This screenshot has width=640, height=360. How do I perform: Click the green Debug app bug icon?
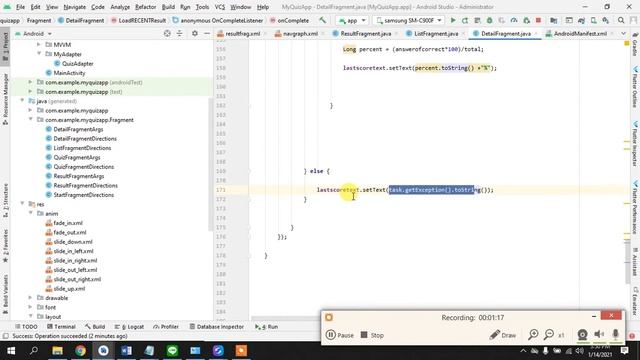489,20
